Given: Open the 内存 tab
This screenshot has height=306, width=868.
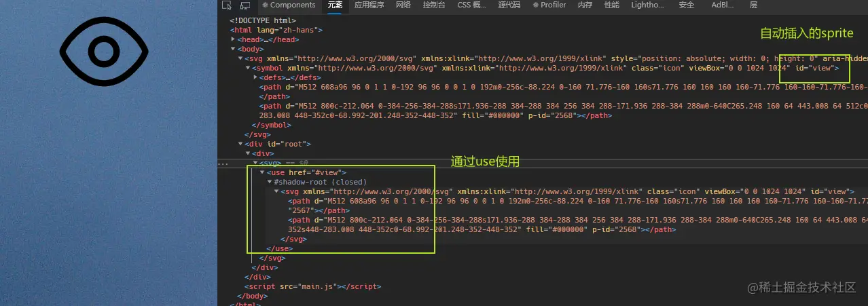Looking at the screenshot, I should [x=585, y=5].
